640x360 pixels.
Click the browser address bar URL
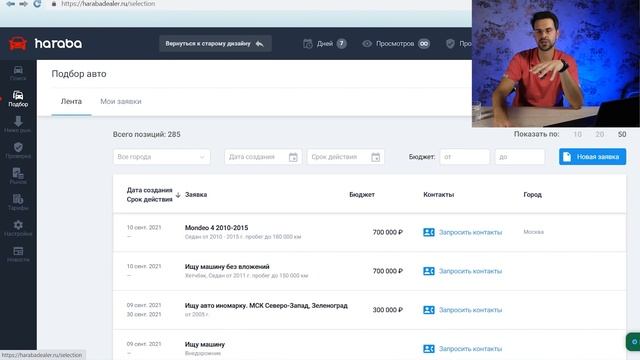click(x=108, y=4)
